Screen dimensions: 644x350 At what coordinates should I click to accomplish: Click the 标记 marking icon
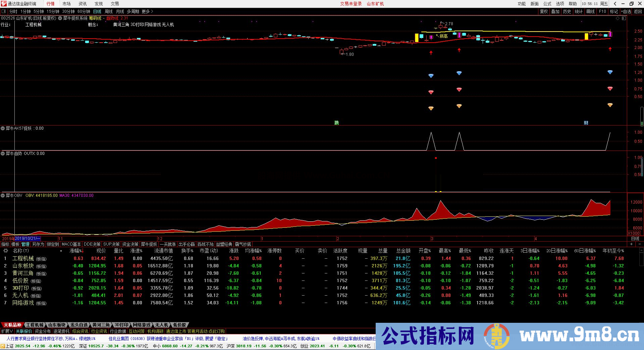(x=614, y=11)
